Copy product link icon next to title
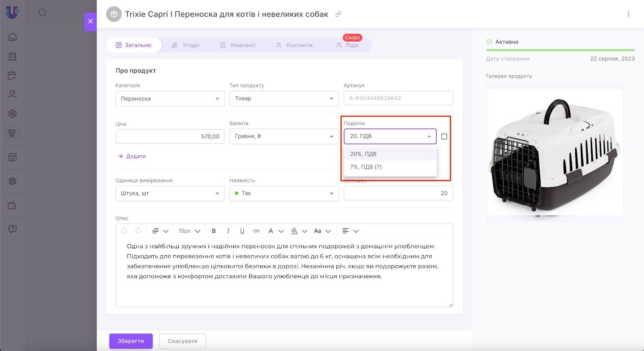This screenshot has width=644, height=351. tap(338, 14)
